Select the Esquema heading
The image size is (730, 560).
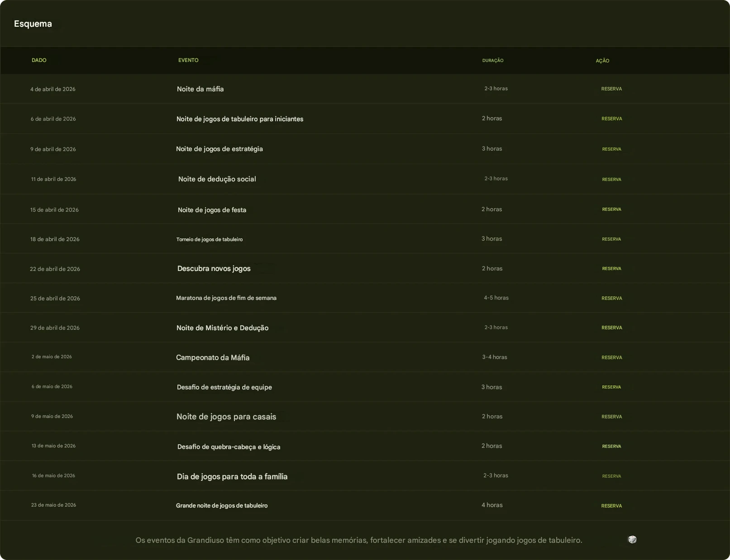[33, 24]
